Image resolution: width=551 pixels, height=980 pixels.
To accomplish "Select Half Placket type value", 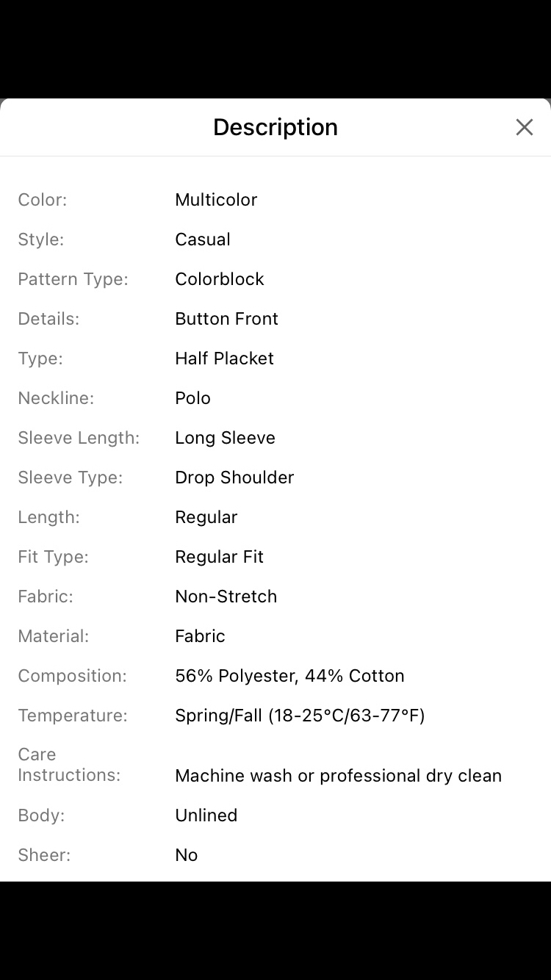I will (224, 358).
